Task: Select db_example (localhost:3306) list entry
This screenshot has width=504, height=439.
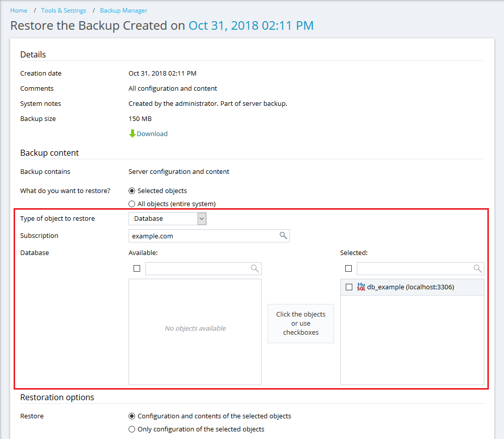Action: (x=410, y=287)
